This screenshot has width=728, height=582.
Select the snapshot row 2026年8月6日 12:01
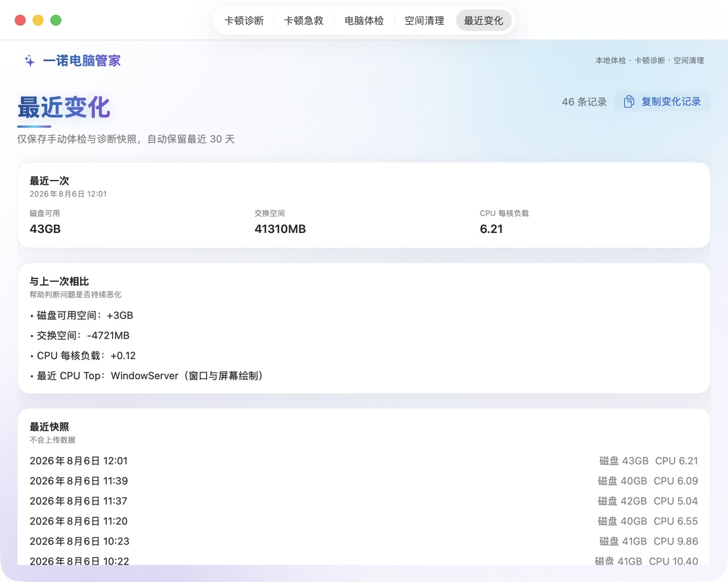[x=364, y=461]
